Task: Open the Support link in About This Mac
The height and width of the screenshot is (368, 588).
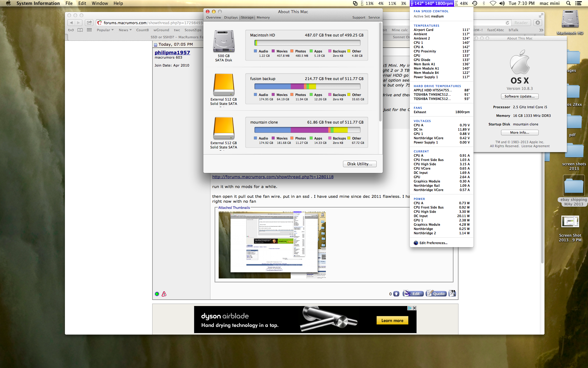Action: [359, 17]
